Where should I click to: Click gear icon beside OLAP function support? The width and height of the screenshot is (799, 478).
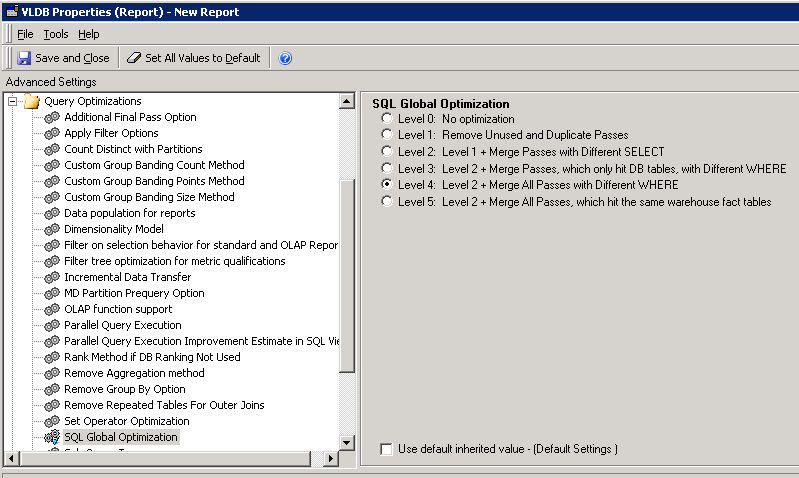(53, 309)
